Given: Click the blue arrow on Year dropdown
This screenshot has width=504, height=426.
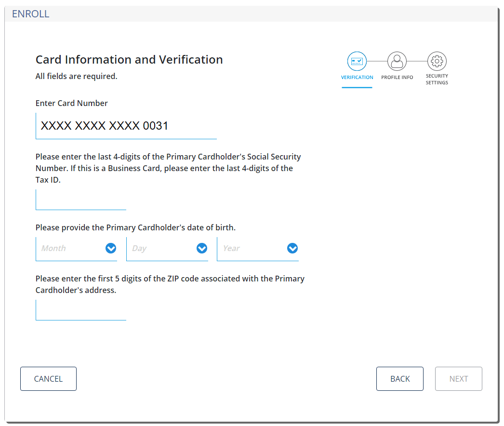Looking at the screenshot, I should point(292,248).
